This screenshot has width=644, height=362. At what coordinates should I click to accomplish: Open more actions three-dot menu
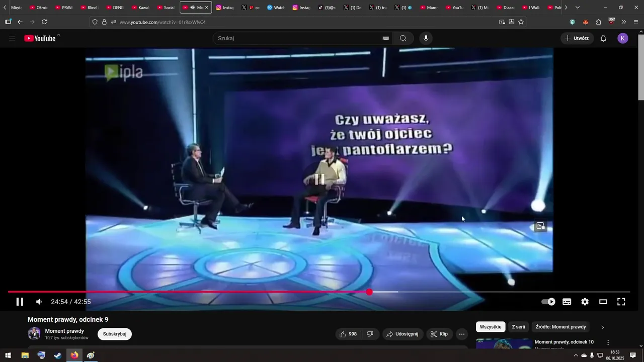click(x=462, y=334)
